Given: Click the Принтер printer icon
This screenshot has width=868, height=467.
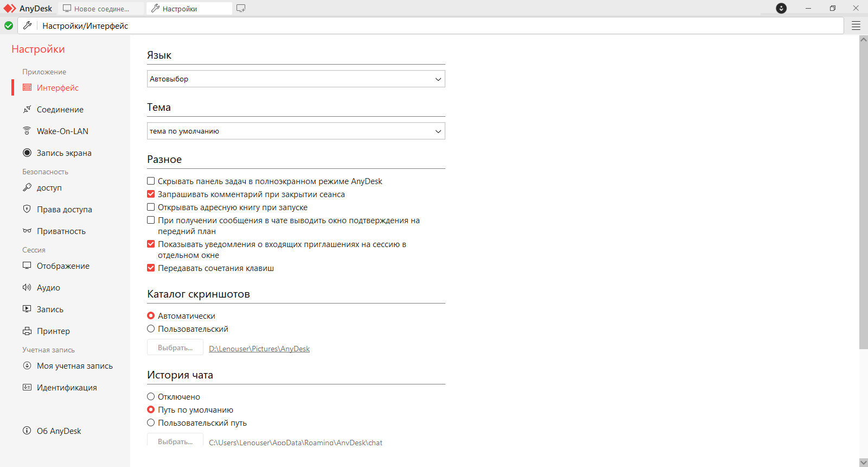Looking at the screenshot, I should (27, 331).
